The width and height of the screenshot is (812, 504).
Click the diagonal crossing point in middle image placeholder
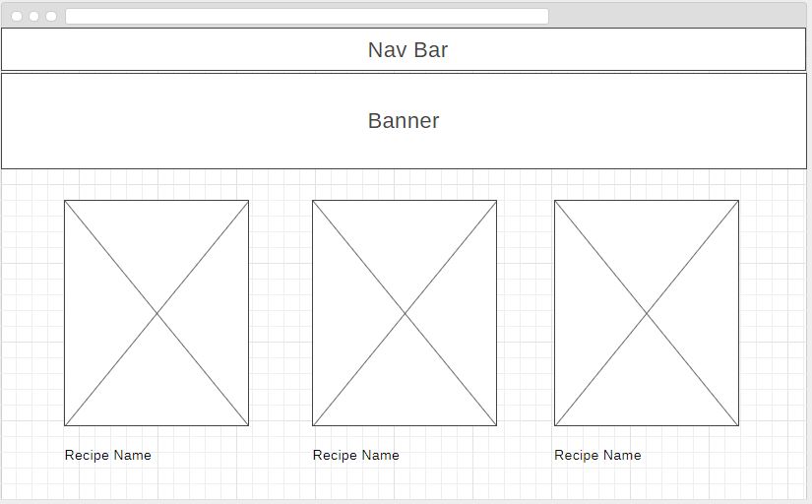[405, 313]
